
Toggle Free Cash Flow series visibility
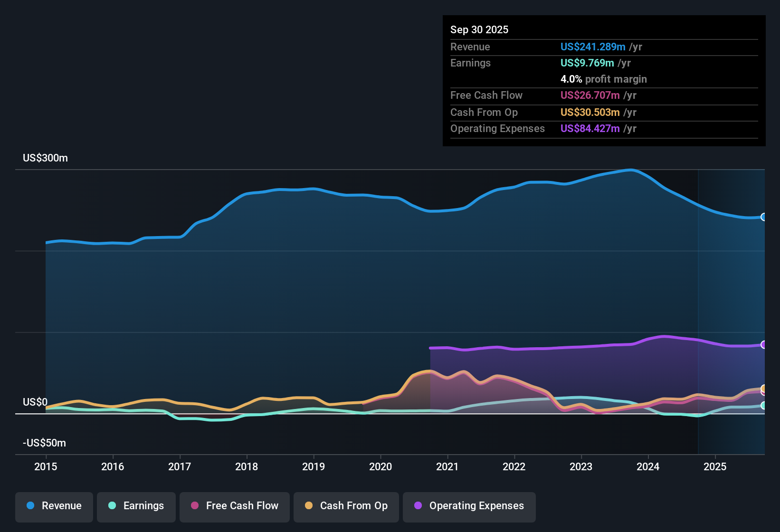pyautogui.click(x=235, y=506)
